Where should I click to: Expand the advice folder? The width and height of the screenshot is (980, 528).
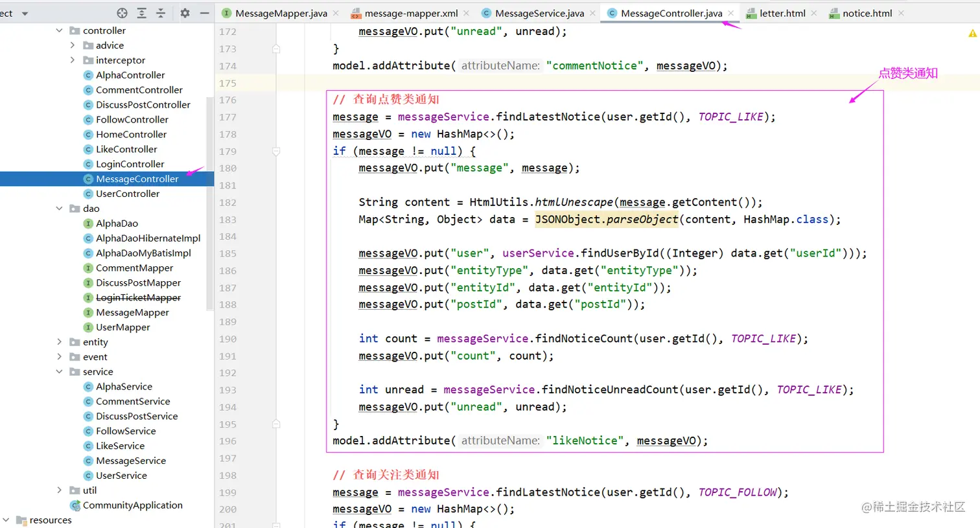click(x=73, y=45)
